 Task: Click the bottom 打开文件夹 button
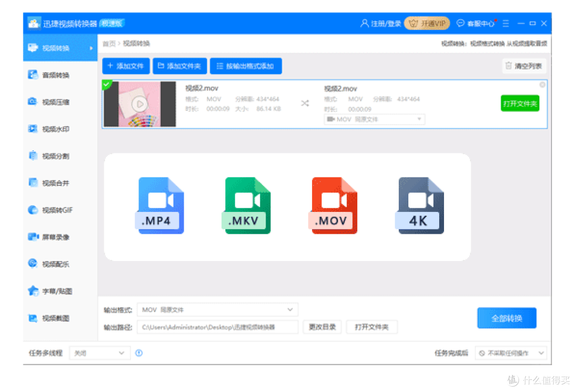point(372,327)
